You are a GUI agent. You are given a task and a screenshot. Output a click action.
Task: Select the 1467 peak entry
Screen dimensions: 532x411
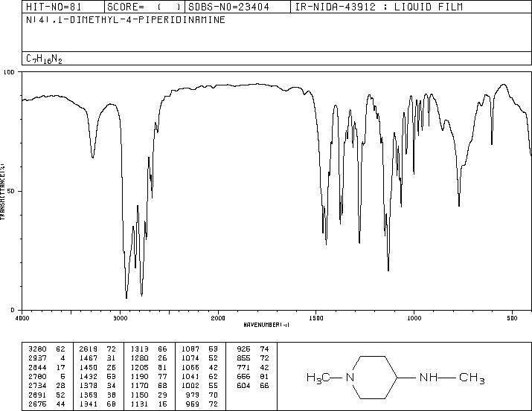pyautogui.click(x=97, y=358)
